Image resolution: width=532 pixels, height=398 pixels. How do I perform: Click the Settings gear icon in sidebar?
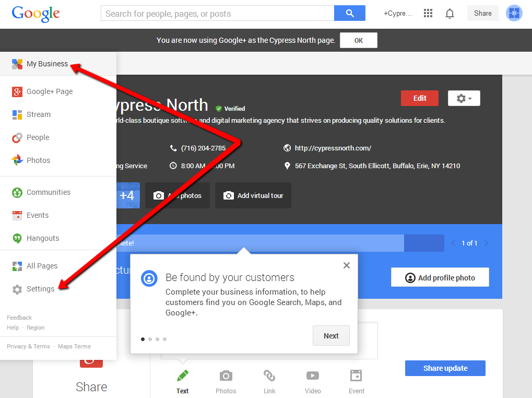(x=17, y=289)
